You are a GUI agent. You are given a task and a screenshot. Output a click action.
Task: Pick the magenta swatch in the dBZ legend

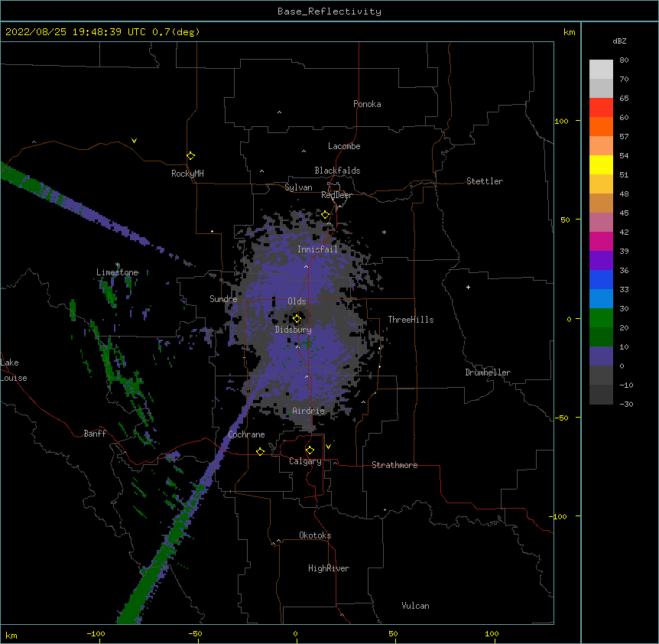[601, 241]
